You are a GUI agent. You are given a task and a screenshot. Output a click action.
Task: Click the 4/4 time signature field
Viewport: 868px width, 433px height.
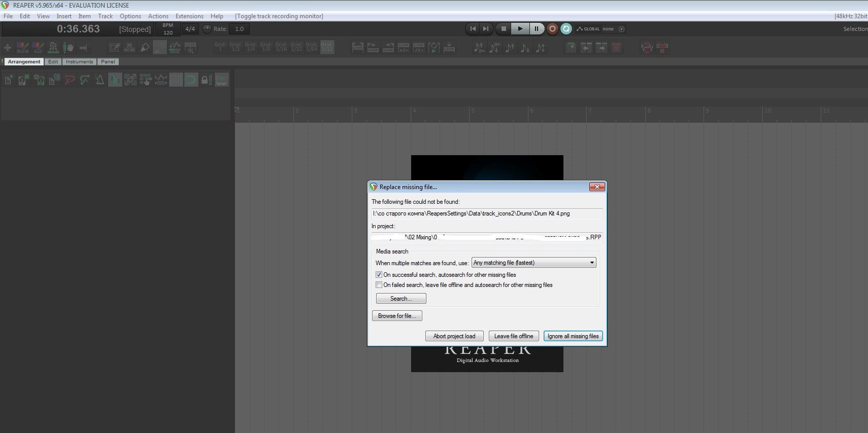[190, 29]
